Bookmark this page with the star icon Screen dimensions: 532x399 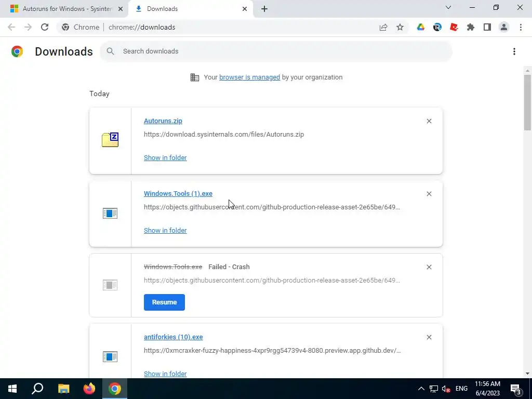pyautogui.click(x=400, y=27)
